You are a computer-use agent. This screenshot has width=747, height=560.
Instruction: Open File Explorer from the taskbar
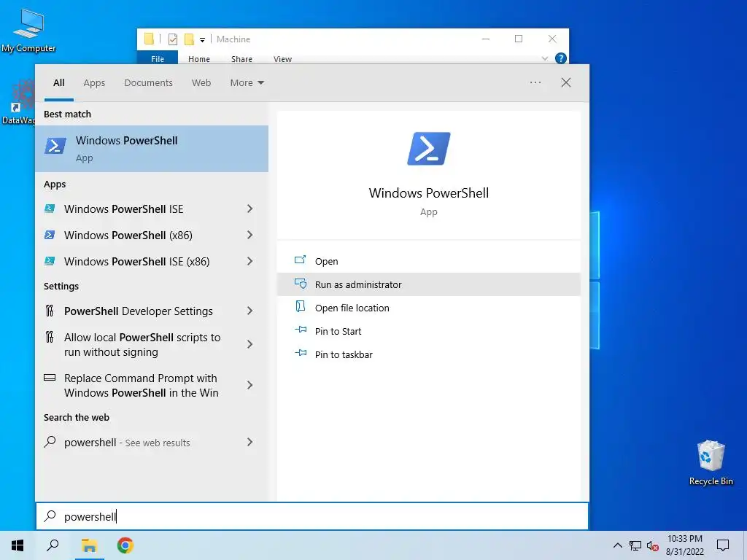(89, 545)
